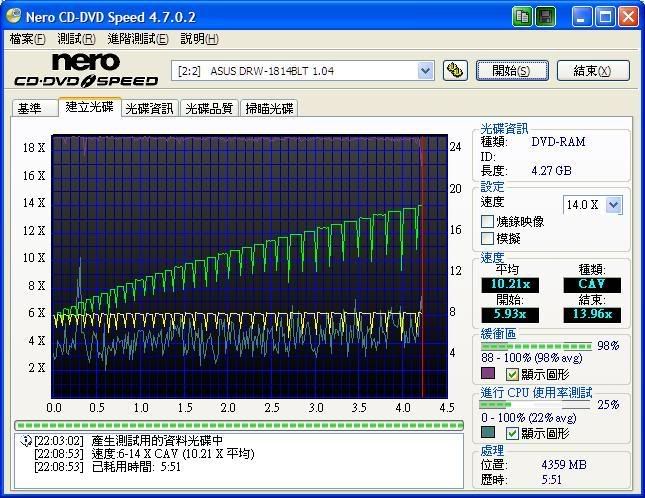Click the log line 已耗用時間: 5:51

point(136,467)
